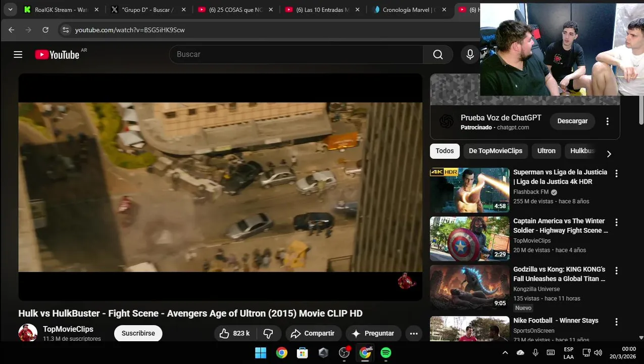The image size is (644, 364).
Task: Click the video player to pause
Action: (x=220, y=187)
